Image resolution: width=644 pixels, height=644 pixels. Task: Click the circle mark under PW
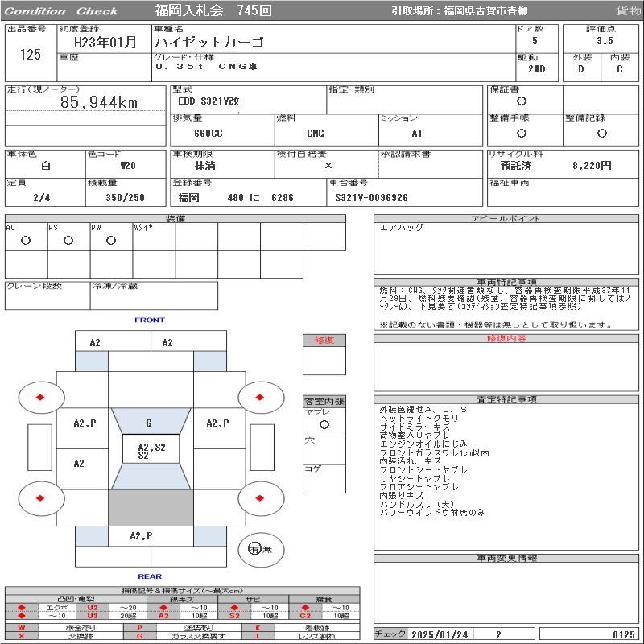click(x=111, y=240)
